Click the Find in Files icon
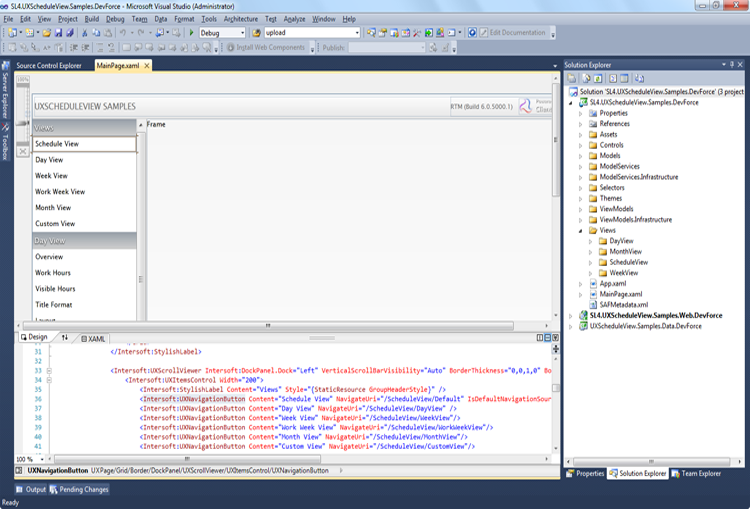Viewport: 750px width, 509px height. pos(256,33)
